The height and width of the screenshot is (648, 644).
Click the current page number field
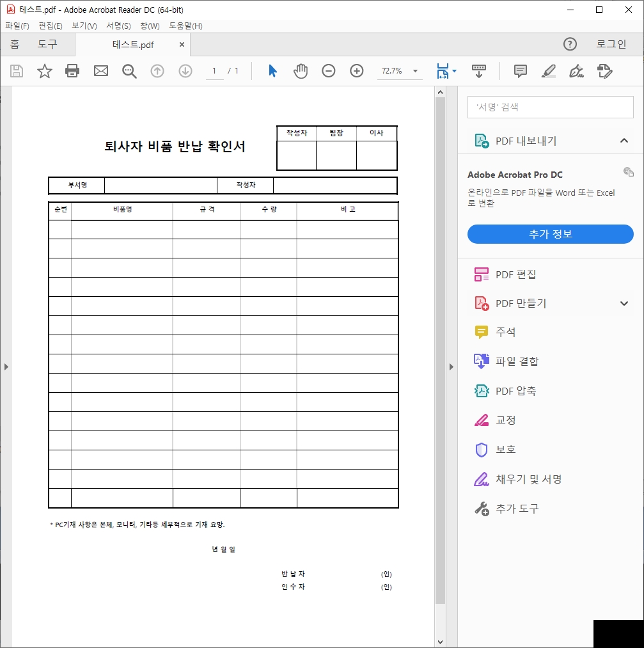[x=214, y=71]
